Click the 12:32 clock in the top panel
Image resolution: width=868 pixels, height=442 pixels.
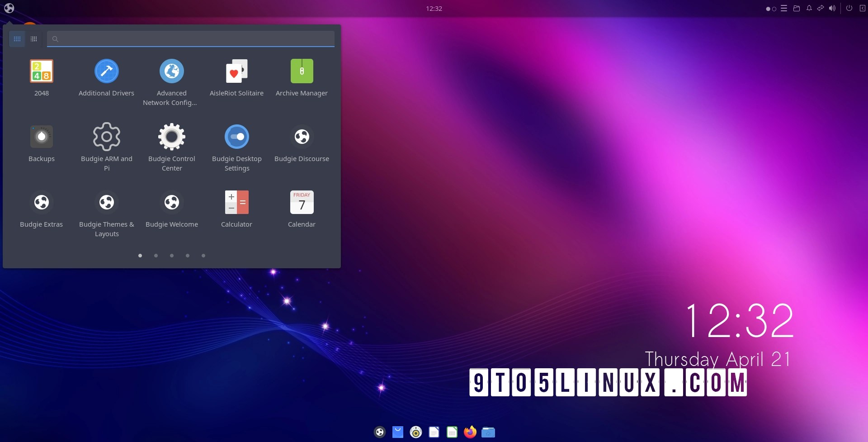tap(434, 9)
